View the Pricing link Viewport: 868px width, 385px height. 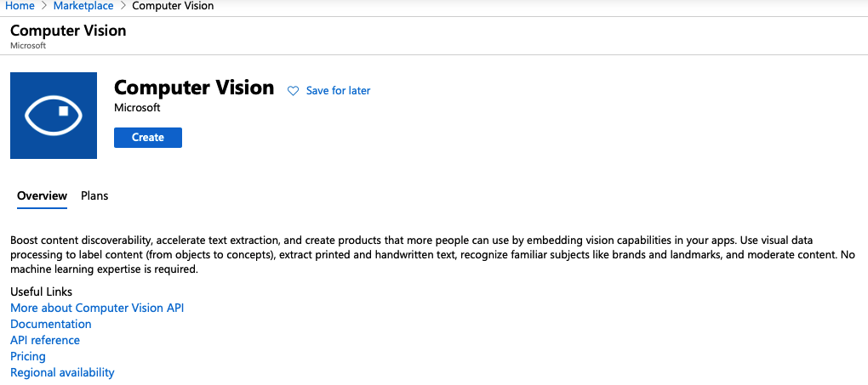pos(28,356)
